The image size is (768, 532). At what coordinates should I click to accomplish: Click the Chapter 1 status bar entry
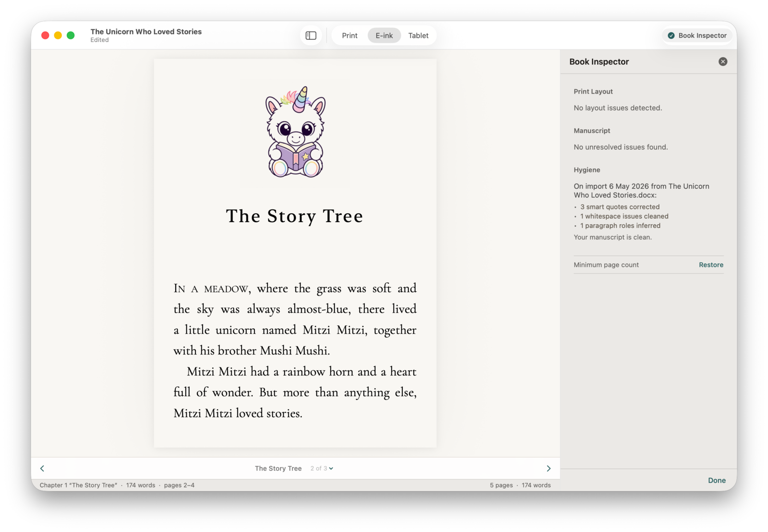pyautogui.click(x=78, y=485)
